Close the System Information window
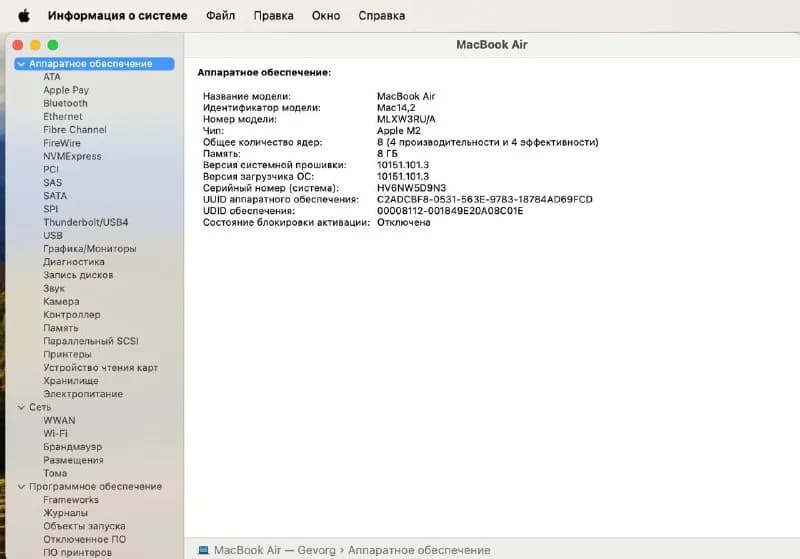 click(18, 45)
